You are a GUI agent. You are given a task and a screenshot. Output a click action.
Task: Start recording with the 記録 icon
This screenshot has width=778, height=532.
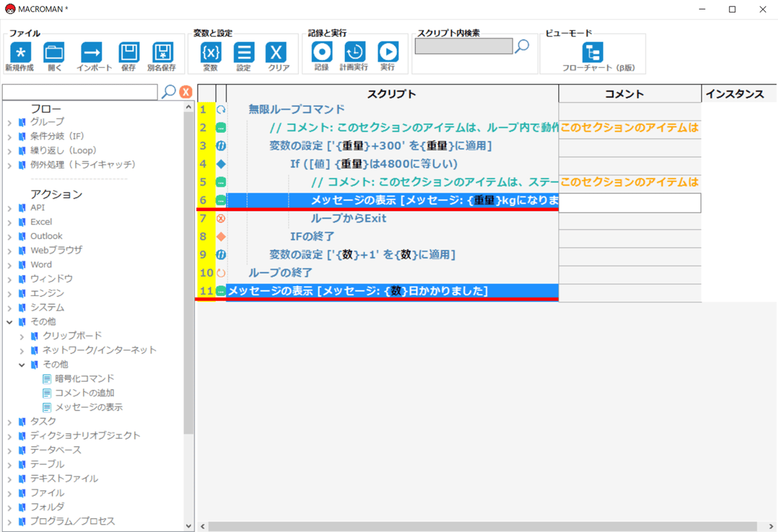click(322, 52)
